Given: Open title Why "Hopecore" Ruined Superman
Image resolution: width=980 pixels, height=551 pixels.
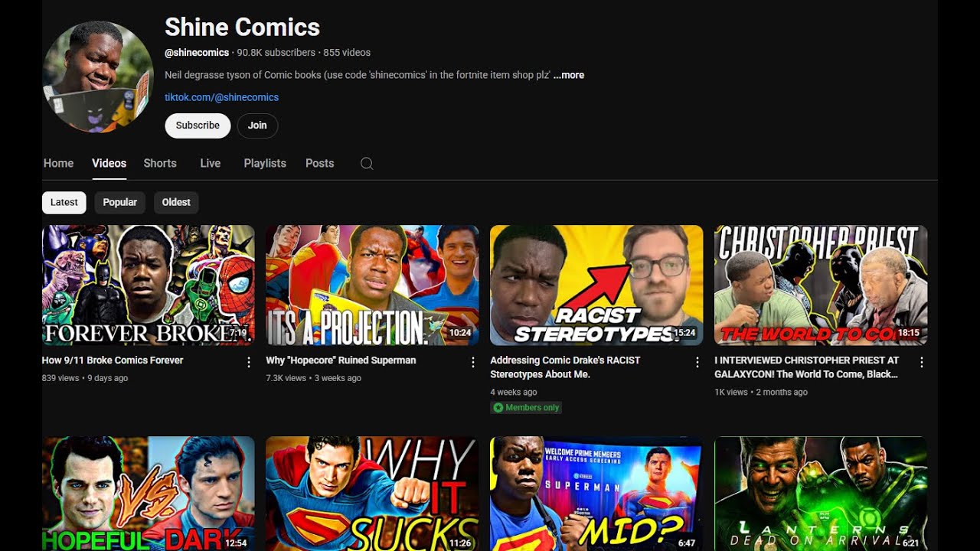Looking at the screenshot, I should pos(341,360).
